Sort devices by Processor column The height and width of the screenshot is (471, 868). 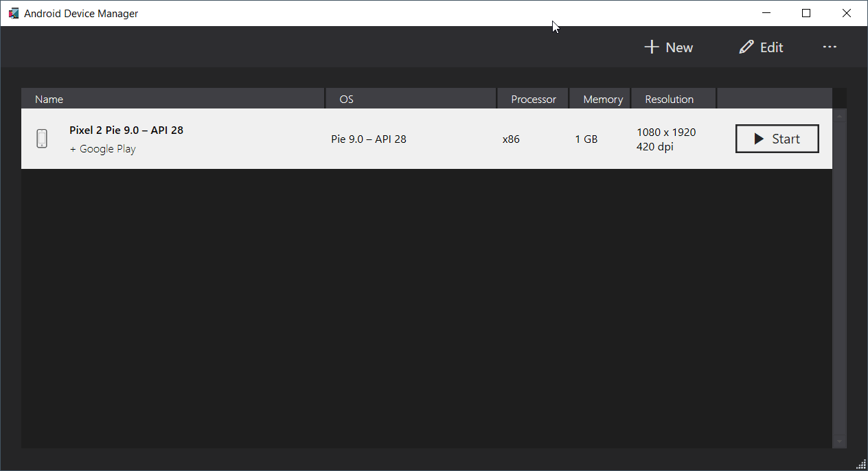(534, 99)
